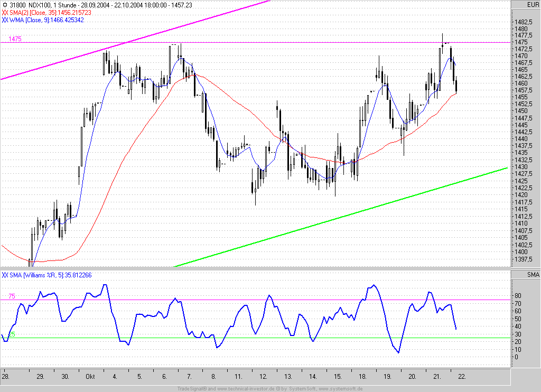Open the www.technical-investor.de footer link
The width and height of the screenshot is (541, 392).
[246, 388]
